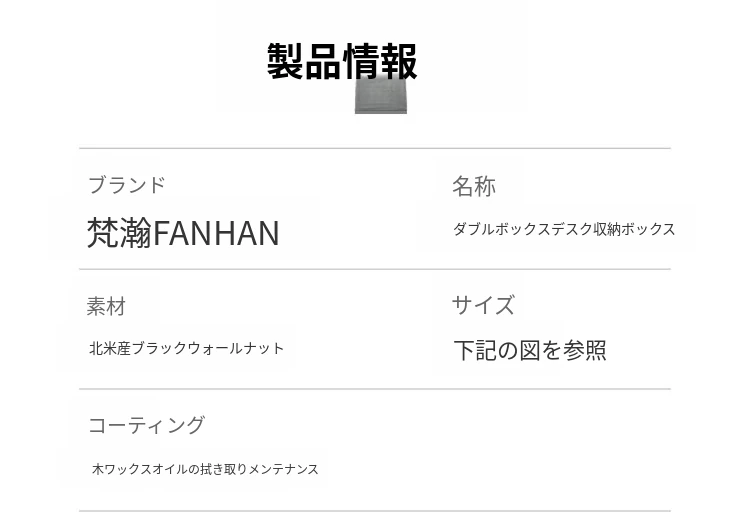Click the 北米産 text in the material value
The width and height of the screenshot is (750, 524).
tap(110, 348)
